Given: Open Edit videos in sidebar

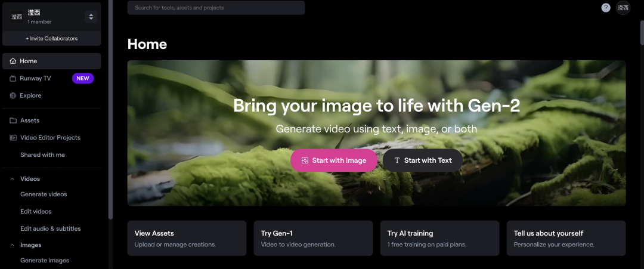Looking at the screenshot, I should click(36, 212).
